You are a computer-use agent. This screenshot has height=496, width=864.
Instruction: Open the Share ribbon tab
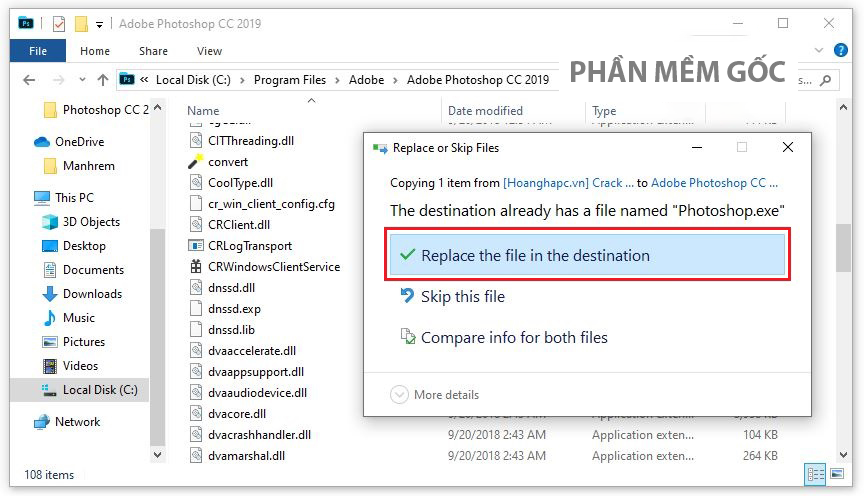click(153, 51)
